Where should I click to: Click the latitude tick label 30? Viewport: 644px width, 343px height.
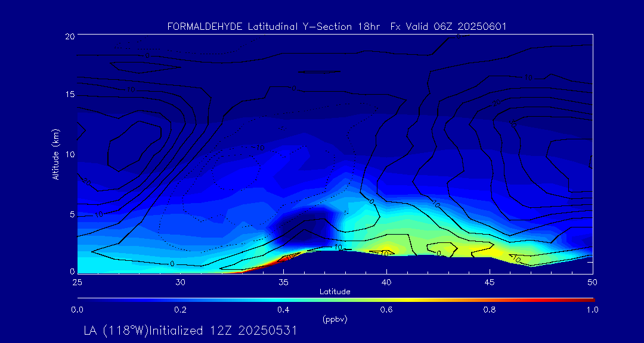(x=180, y=281)
